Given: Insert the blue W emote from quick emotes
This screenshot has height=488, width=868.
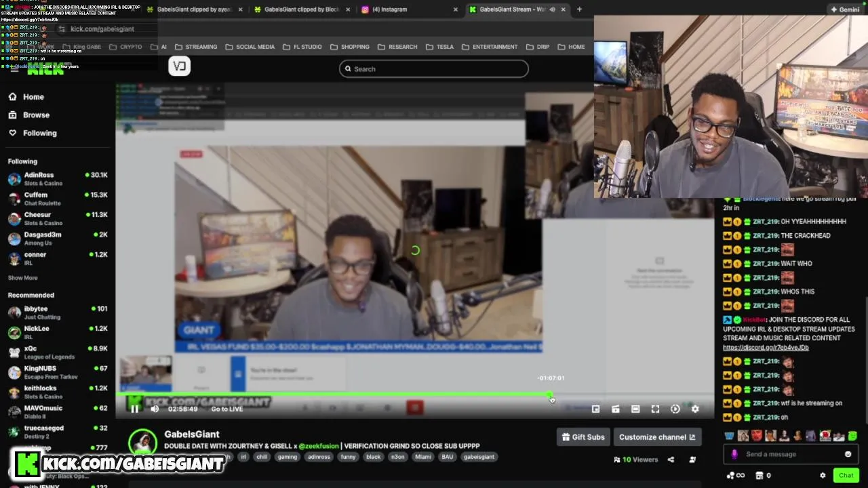Looking at the screenshot, I should click(729, 436).
